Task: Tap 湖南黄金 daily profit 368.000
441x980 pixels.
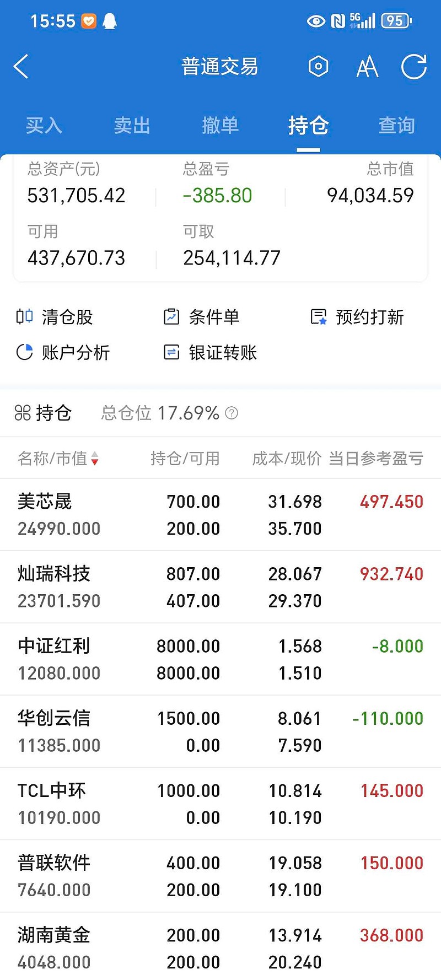Action: tap(392, 935)
